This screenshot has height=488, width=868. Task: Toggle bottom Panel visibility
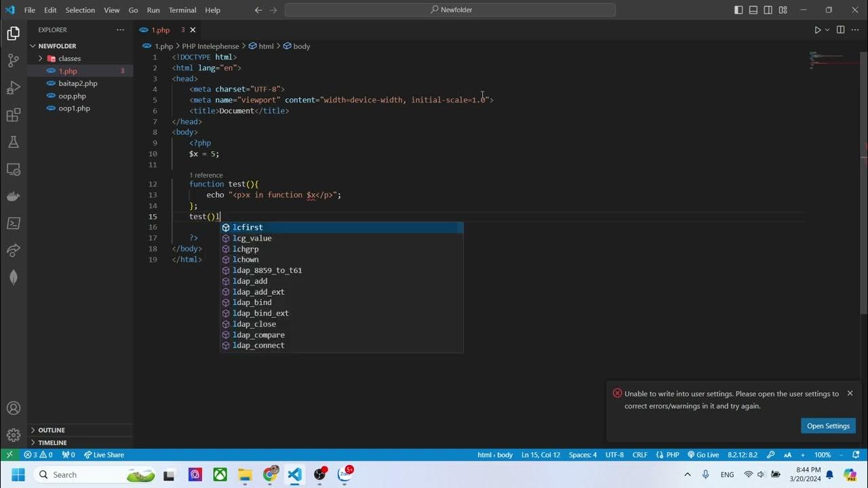coord(753,10)
